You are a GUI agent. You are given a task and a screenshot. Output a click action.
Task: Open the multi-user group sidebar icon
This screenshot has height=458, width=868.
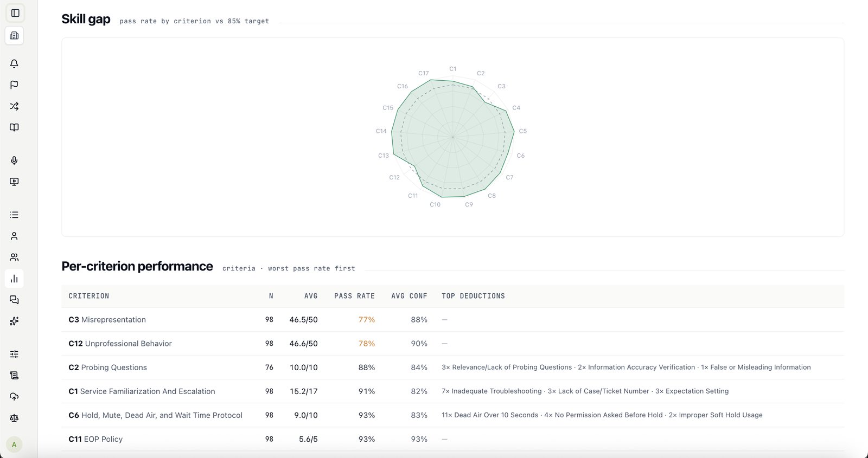pyautogui.click(x=15, y=257)
